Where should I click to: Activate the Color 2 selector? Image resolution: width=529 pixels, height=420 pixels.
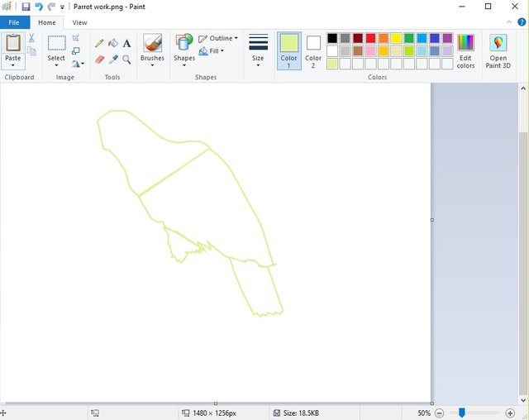coord(313,51)
